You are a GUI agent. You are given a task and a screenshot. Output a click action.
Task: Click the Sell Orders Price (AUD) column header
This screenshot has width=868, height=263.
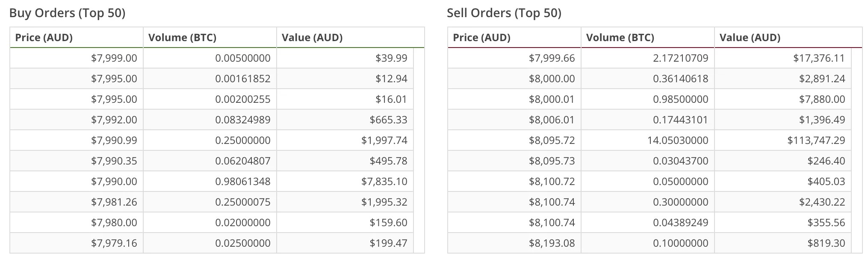tap(481, 38)
